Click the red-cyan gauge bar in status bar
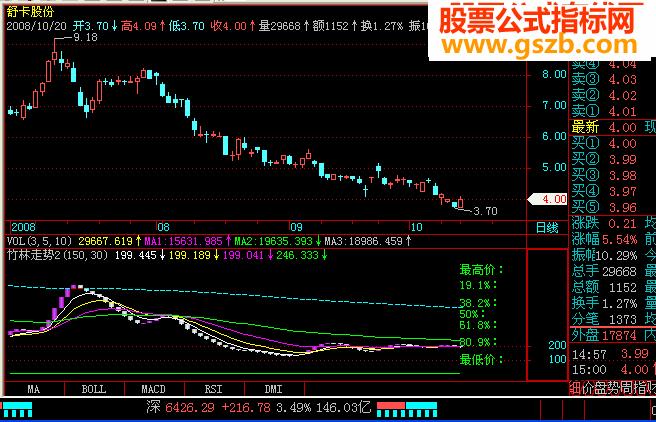 point(407,409)
